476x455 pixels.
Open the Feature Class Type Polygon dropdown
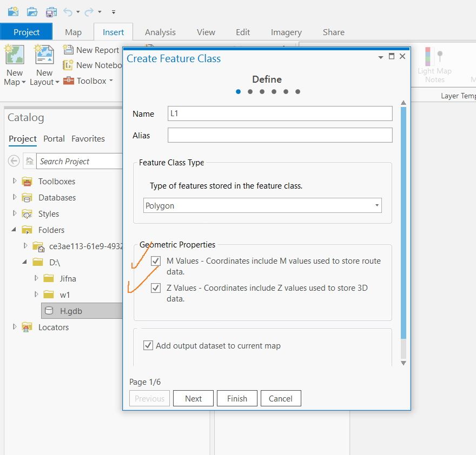(262, 205)
